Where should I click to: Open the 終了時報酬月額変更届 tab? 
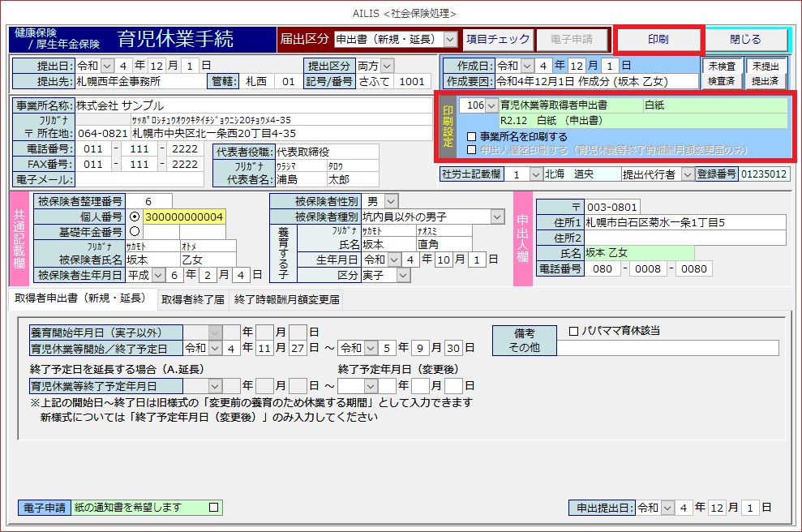pos(286,300)
